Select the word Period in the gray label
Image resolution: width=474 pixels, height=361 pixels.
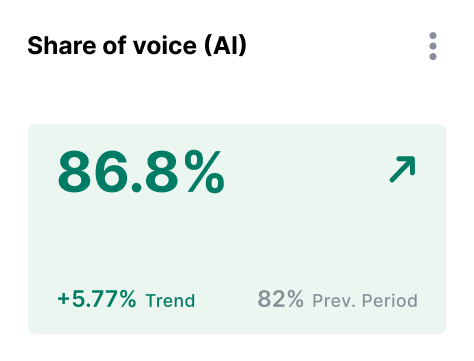(390, 301)
